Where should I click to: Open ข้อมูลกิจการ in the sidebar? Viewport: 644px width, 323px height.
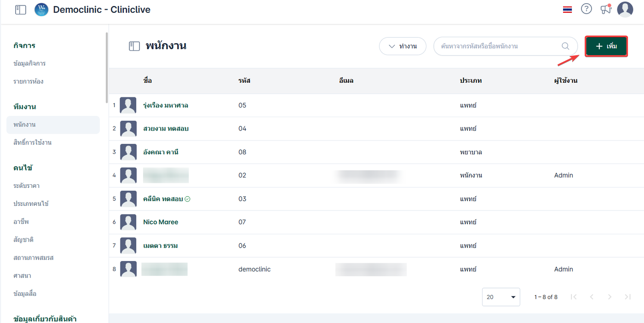pos(29,63)
